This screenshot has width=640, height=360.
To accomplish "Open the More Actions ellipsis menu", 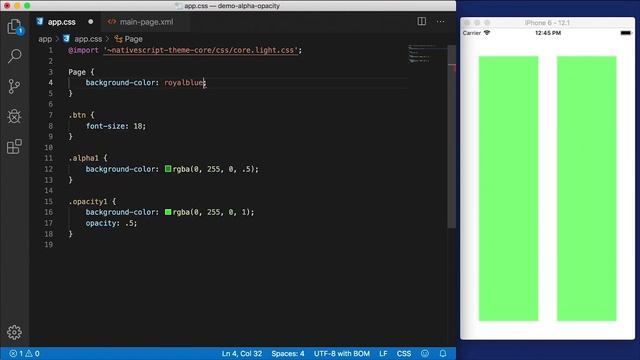I will 441,21.
